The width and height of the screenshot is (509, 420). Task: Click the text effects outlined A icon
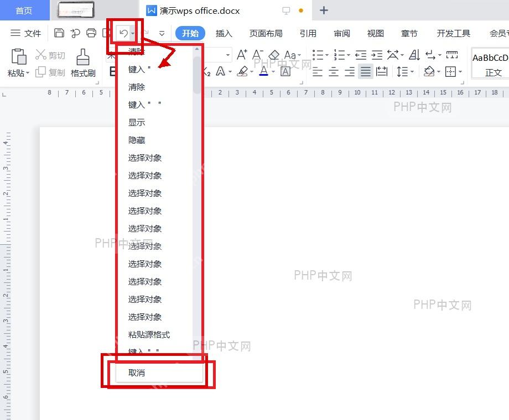(221, 71)
